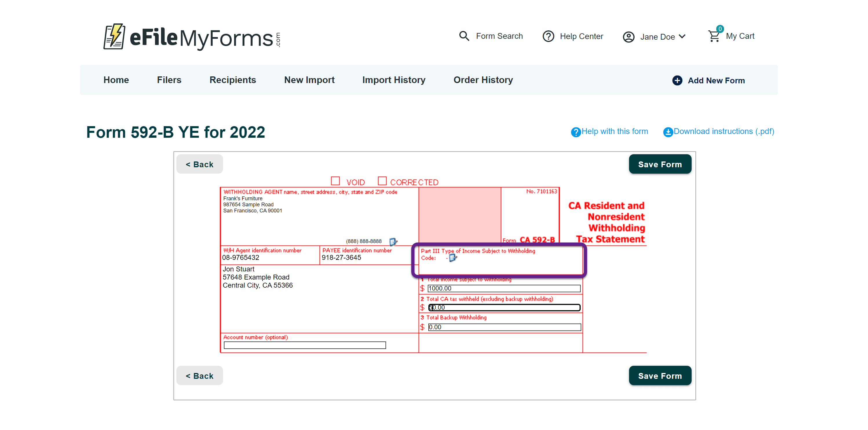
Task: Expand the Jane Doe account dropdown arrow
Action: pyautogui.click(x=682, y=36)
